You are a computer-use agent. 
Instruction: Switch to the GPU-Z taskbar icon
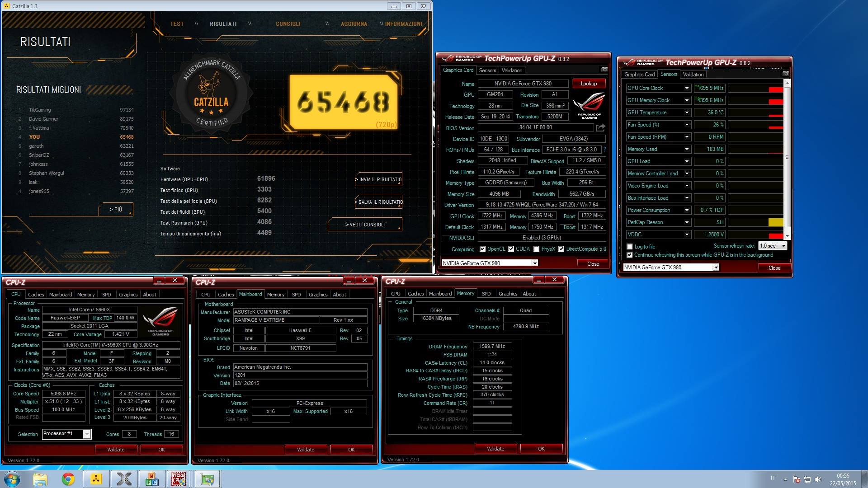tap(208, 479)
